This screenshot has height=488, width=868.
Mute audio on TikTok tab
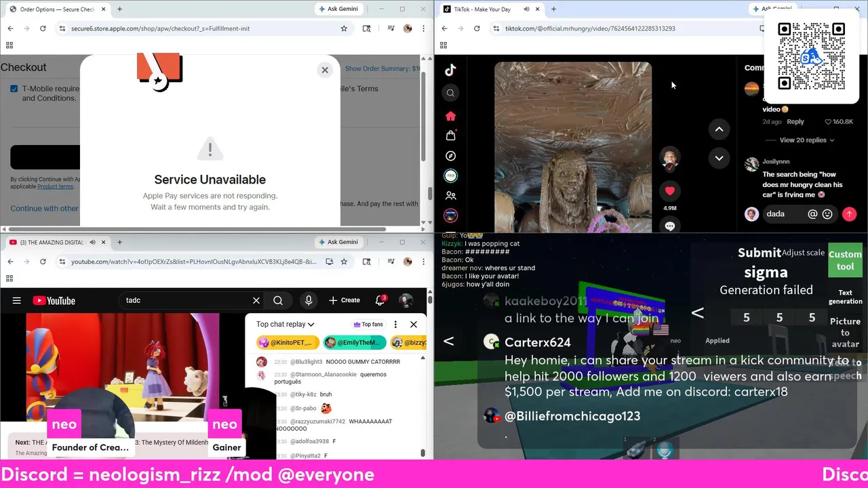[x=526, y=9]
